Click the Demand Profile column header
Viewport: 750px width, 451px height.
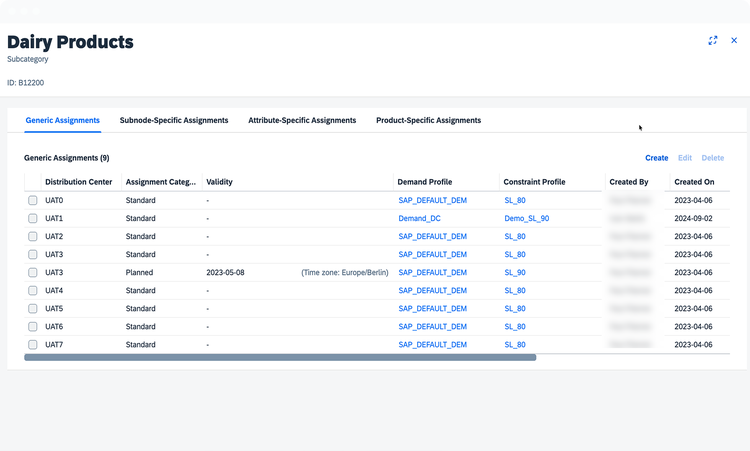point(446,182)
